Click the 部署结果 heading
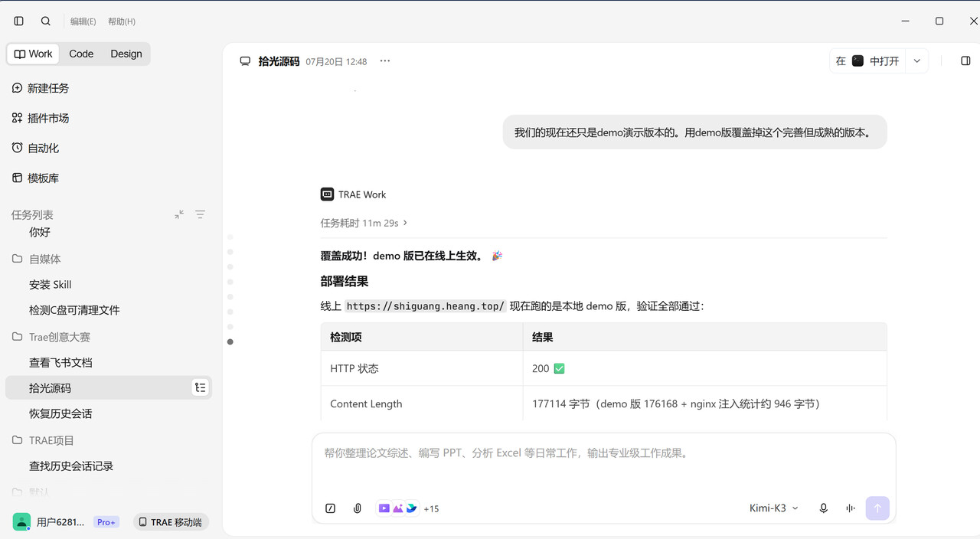980x539 pixels. point(345,281)
